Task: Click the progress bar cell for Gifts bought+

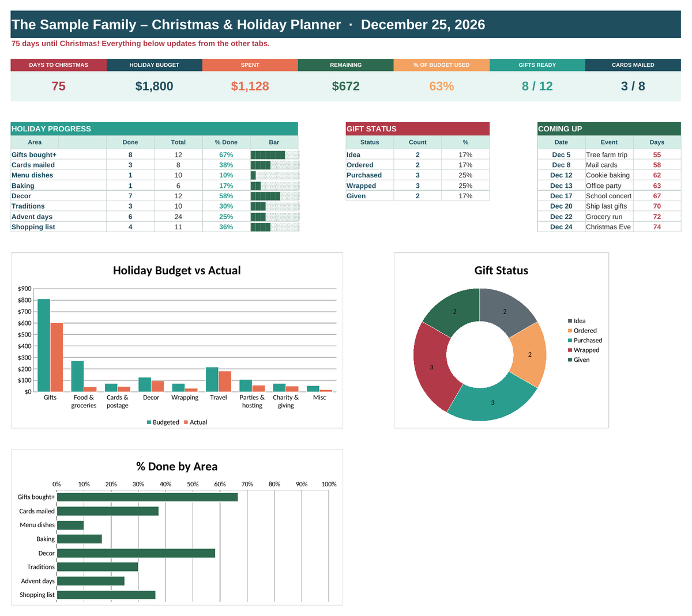Action: click(274, 155)
